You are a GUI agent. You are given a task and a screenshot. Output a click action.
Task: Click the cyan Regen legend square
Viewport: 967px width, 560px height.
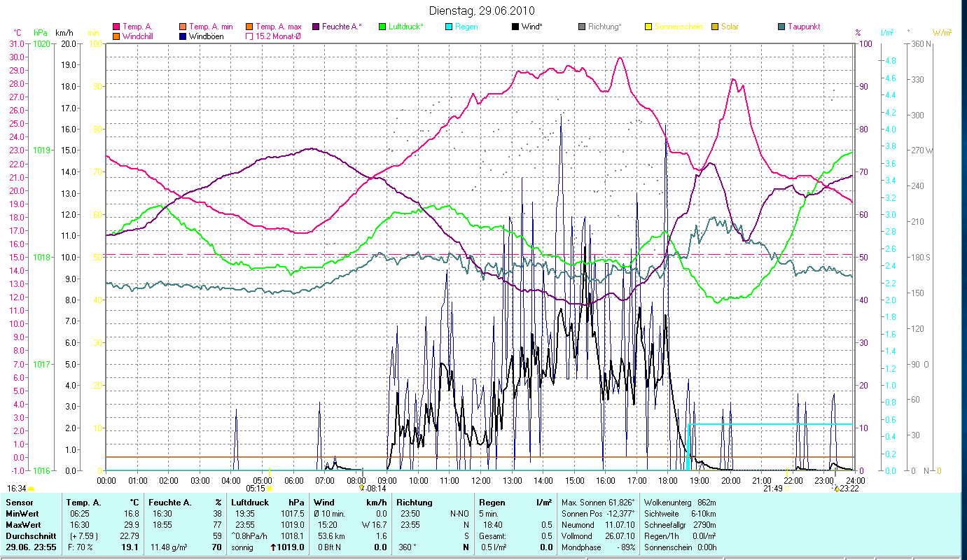[x=449, y=27]
